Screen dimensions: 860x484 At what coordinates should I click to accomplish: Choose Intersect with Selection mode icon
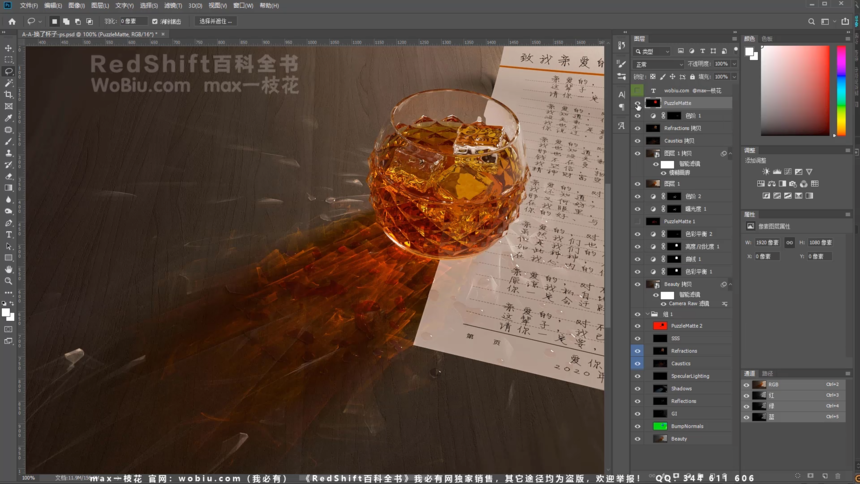(89, 21)
